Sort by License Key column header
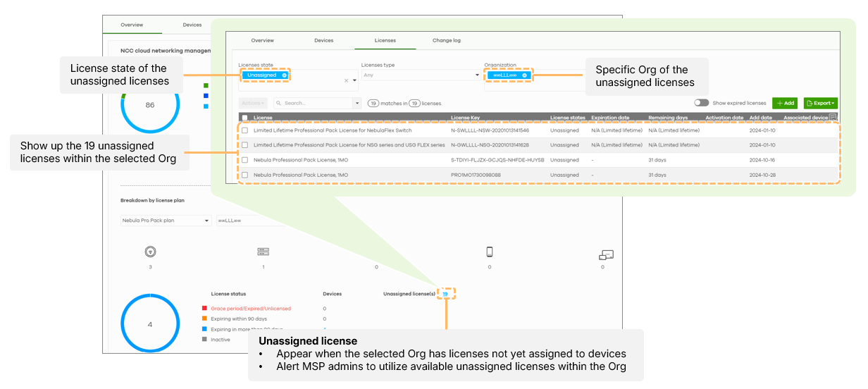Image resolution: width=868 pixels, height=389 pixels. (465, 118)
